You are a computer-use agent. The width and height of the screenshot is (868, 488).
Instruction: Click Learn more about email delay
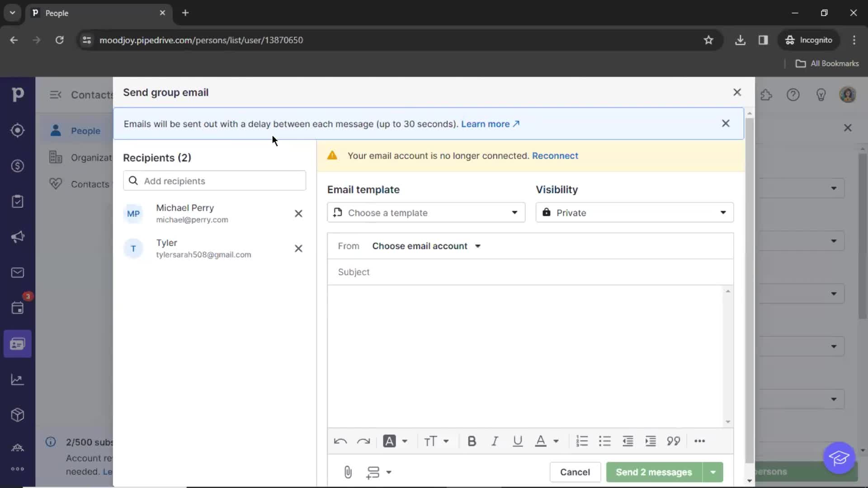pyautogui.click(x=490, y=123)
